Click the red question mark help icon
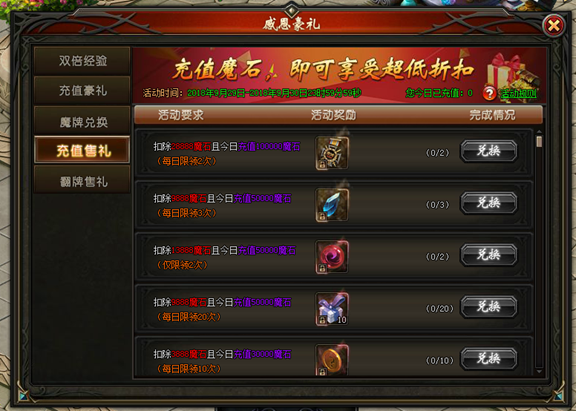Image resolution: width=576 pixels, height=411 pixels. 489,93
